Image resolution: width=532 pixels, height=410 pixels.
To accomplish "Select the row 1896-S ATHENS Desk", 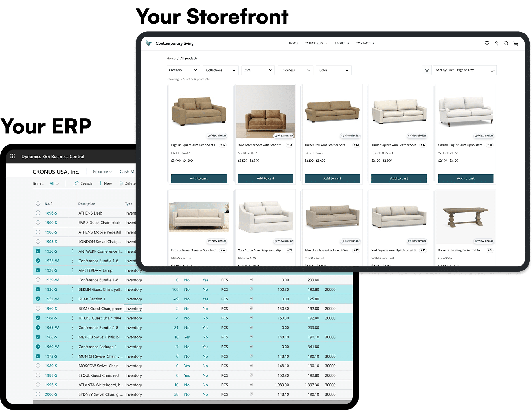I will pyautogui.click(x=38, y=213).
